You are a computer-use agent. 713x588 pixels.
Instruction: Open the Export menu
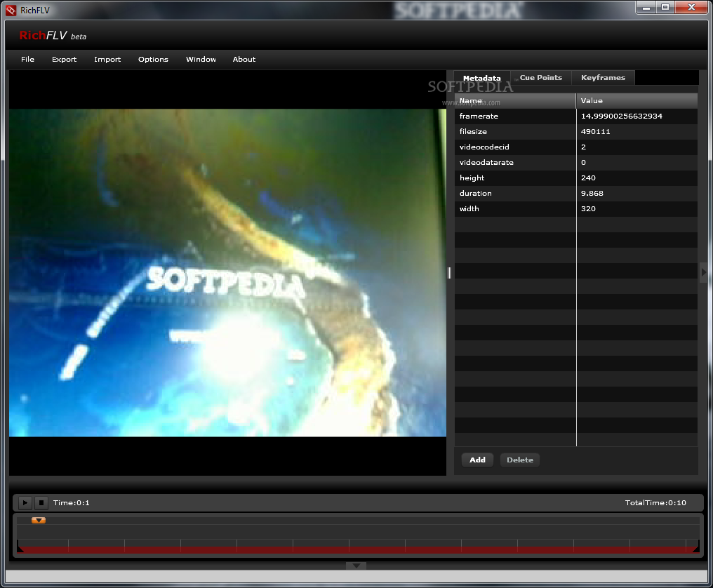[64, 59]
